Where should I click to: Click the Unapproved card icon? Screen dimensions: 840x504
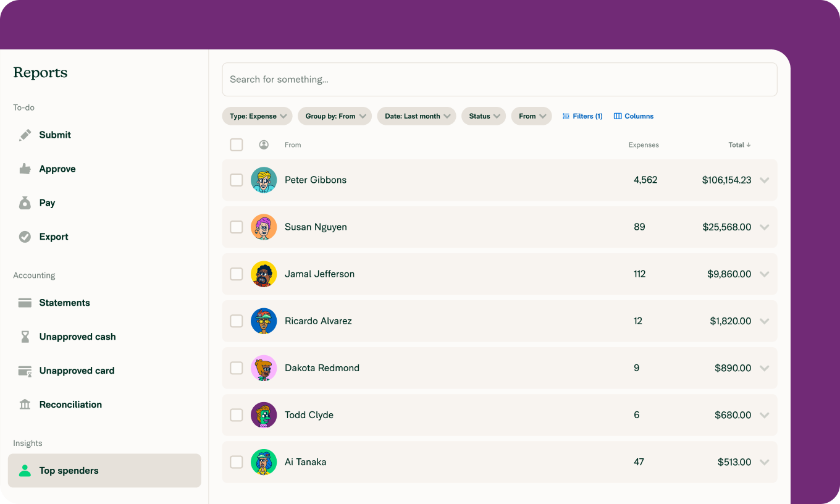(25, 370)
